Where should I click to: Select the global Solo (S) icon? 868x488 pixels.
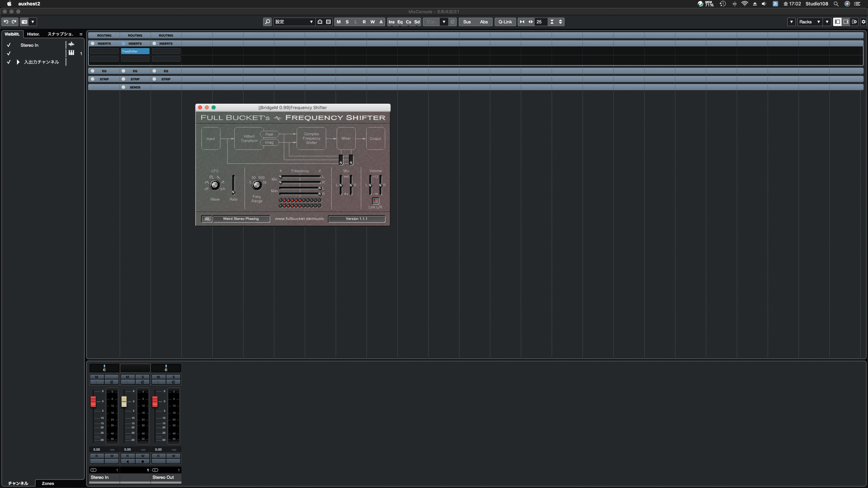347,22
